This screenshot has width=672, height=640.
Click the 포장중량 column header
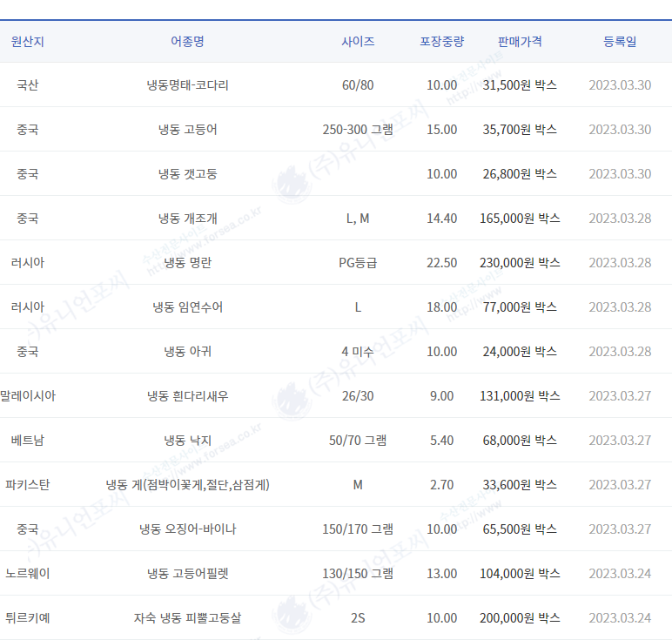point(442,42)
